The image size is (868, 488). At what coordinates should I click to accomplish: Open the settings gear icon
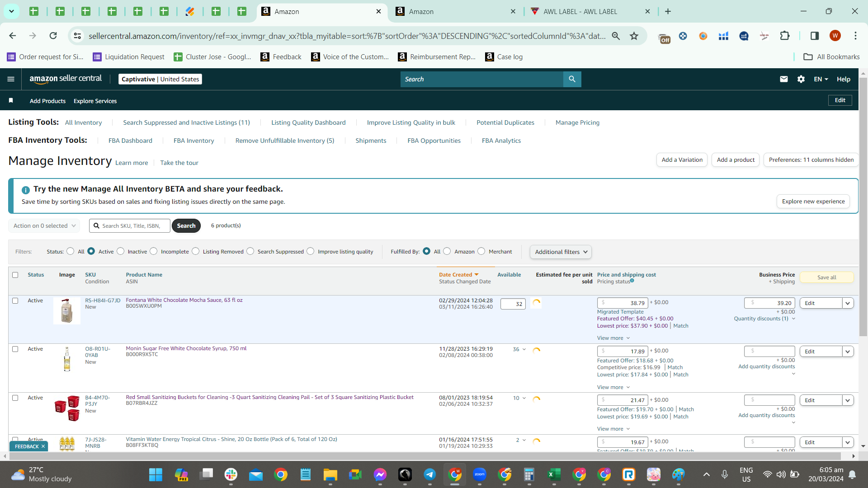tap(801, 79)
